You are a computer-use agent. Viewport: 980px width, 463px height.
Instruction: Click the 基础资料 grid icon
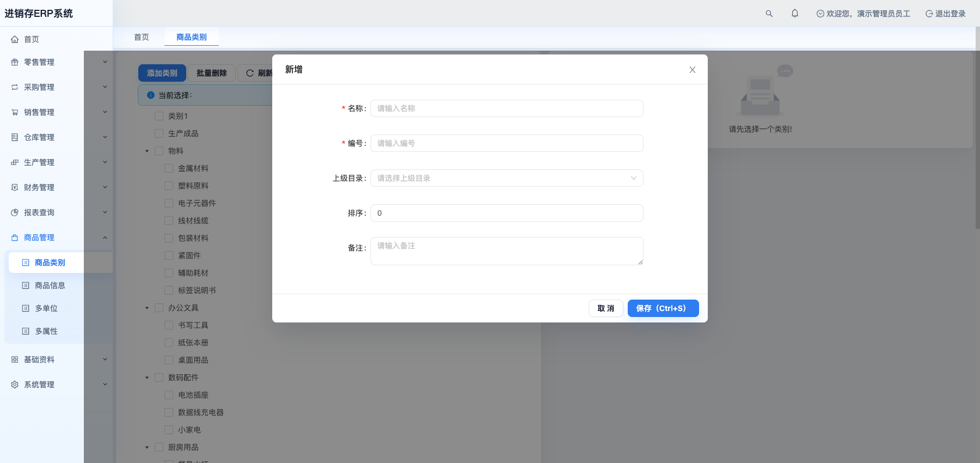pos(15,360)
